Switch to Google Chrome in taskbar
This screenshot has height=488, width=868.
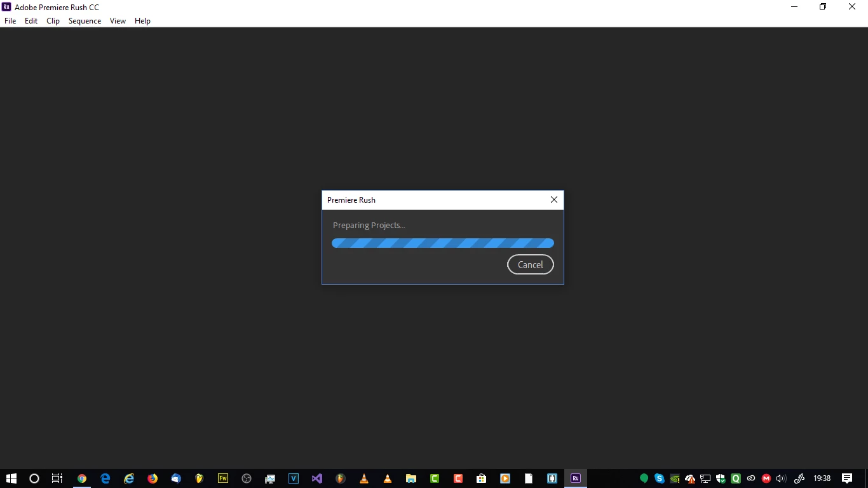pos(81,478)
